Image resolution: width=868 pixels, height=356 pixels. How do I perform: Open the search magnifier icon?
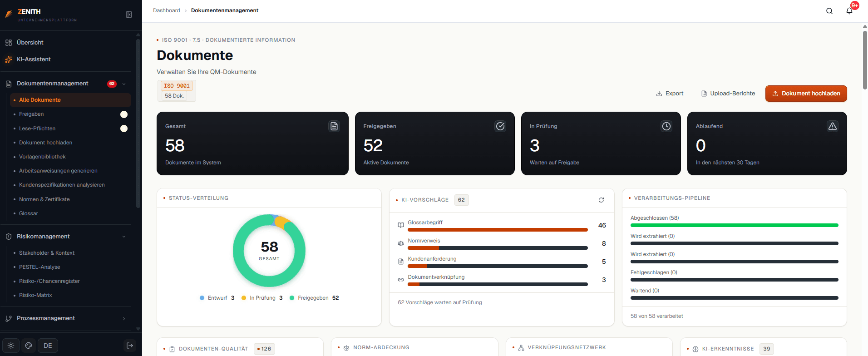(x=829, y=11)
